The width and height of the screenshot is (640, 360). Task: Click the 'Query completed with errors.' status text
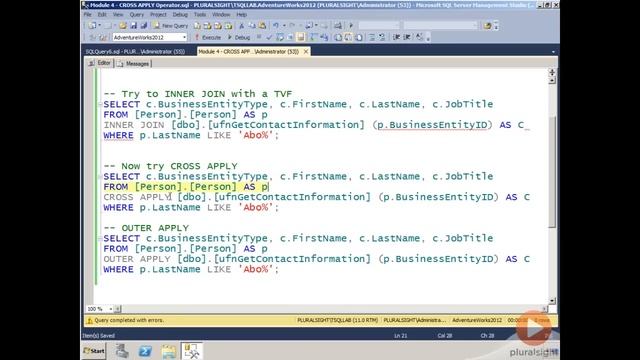129,320
